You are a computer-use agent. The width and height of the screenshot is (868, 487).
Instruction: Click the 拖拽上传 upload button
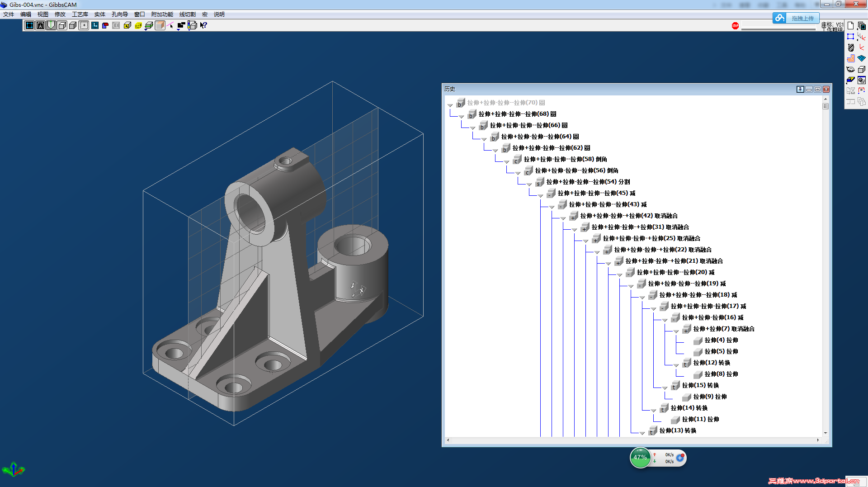point(802,18)
